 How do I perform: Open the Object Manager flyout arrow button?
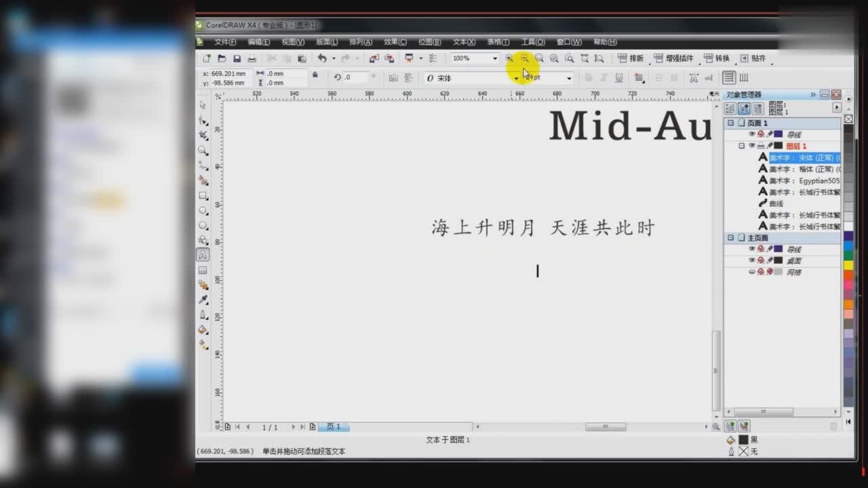tap(836, 108)
